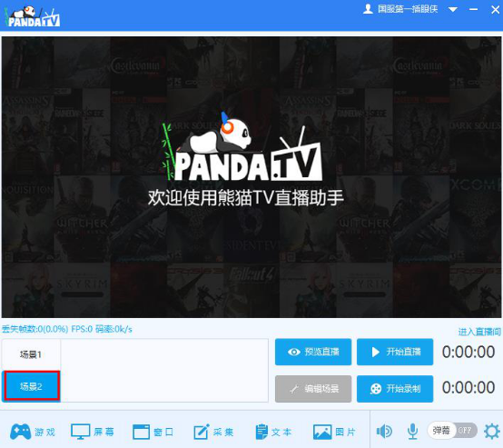Add a text source (文本)
This screenshot has width=503, height=448.
click(273, 432)
